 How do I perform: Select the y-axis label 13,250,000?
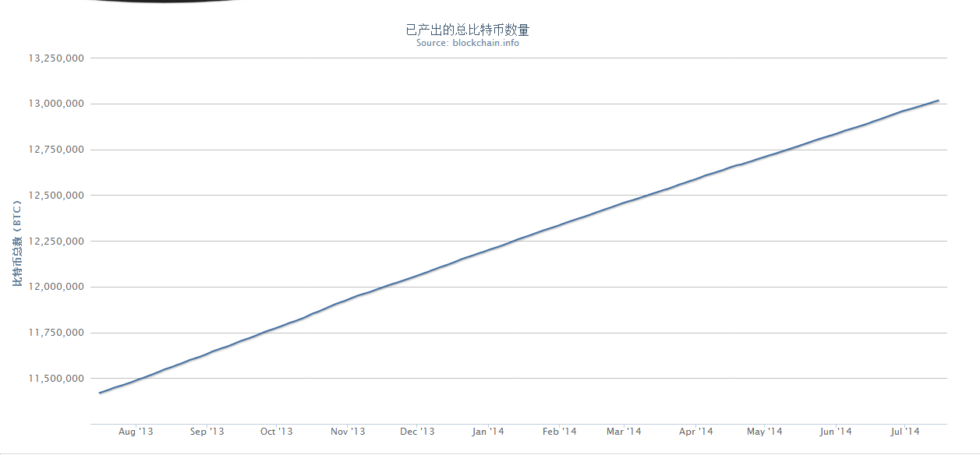57,58
